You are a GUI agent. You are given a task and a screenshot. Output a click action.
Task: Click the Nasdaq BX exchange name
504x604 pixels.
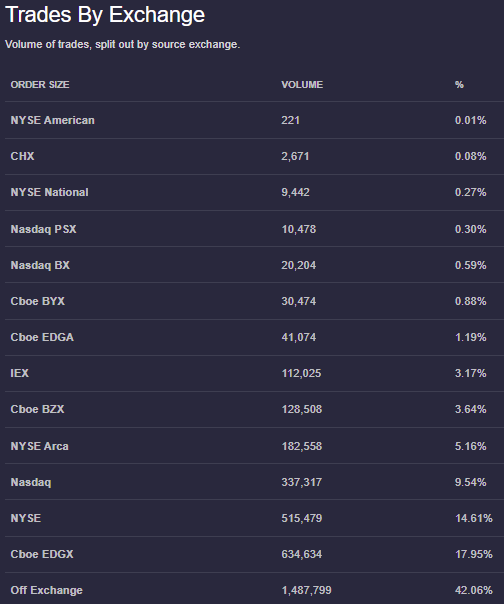40,265
